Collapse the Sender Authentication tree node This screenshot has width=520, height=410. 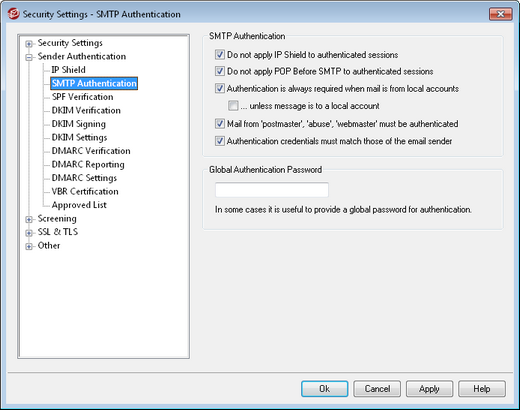(x=29, y=57)
